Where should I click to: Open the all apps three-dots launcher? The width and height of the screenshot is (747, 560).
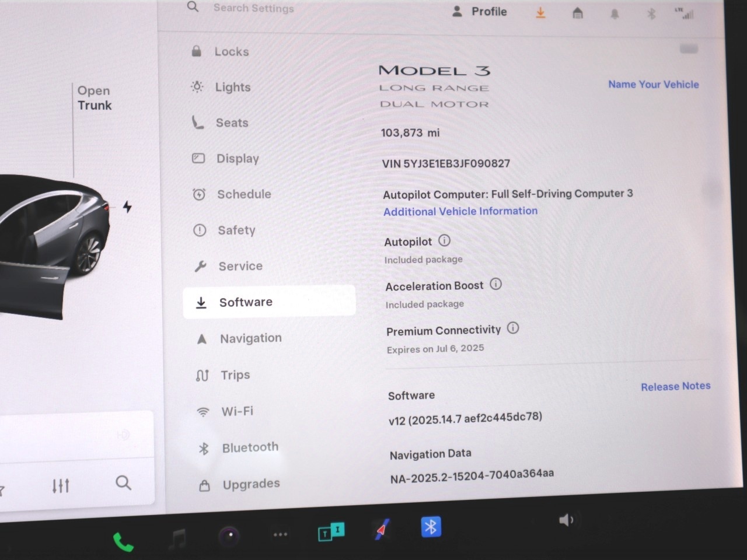pyautogui.click(x=281, y=534)
